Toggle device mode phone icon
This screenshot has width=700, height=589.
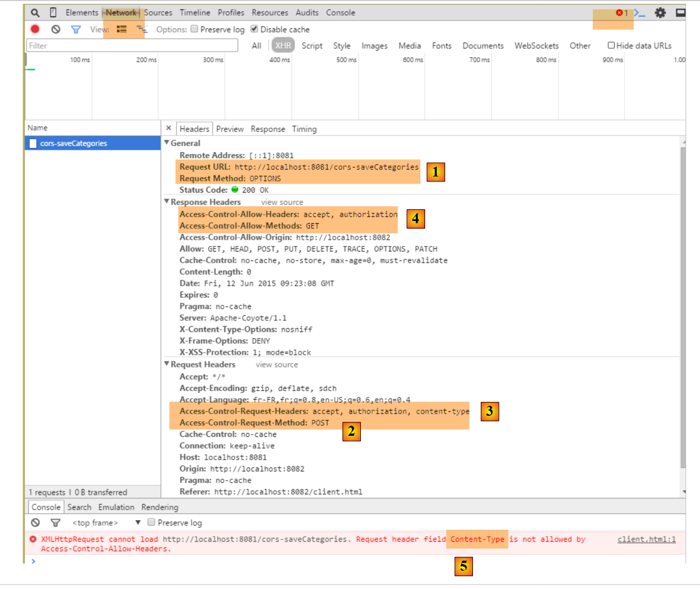coord(53,13)
